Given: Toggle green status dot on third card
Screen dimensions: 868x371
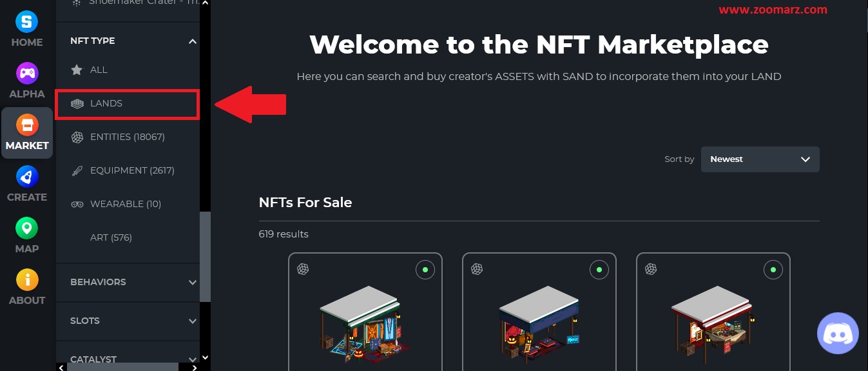Looking at the screenshot, I should pos(773,269).
